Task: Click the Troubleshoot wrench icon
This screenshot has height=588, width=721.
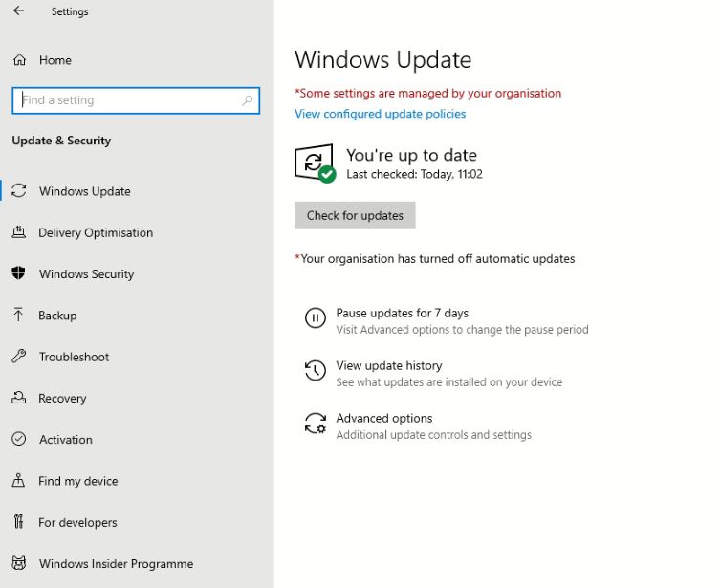Action: pyautogui.click(x=19, y=357)
